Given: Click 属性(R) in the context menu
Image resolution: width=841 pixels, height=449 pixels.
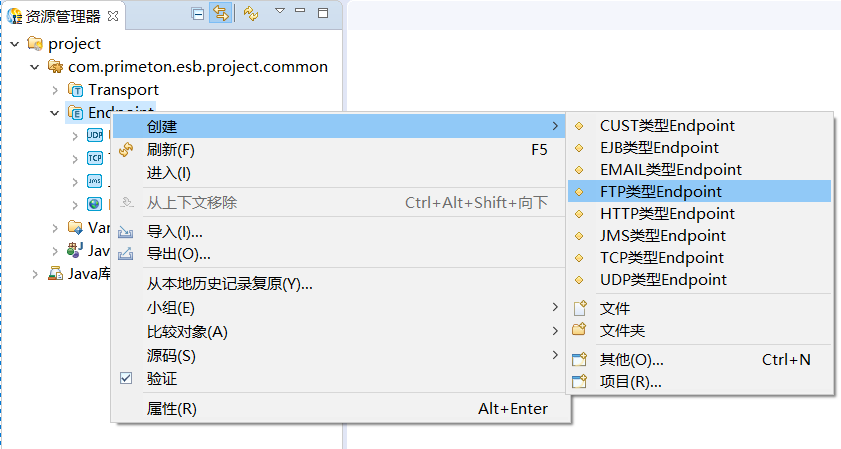Looking at the screenshot, I should (172, 408).
